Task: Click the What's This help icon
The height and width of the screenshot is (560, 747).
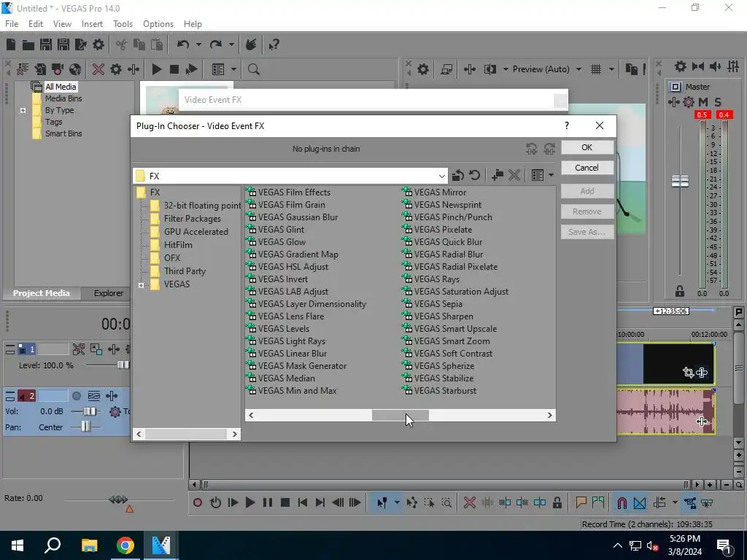Action: pos(274,44)
